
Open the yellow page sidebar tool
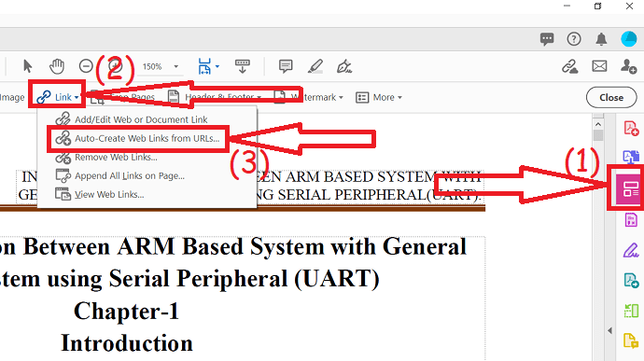[631, 340]
